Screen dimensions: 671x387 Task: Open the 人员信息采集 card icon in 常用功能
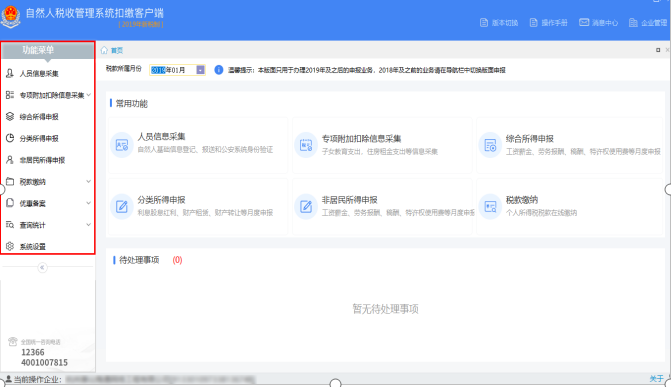[x=122, y=145]
